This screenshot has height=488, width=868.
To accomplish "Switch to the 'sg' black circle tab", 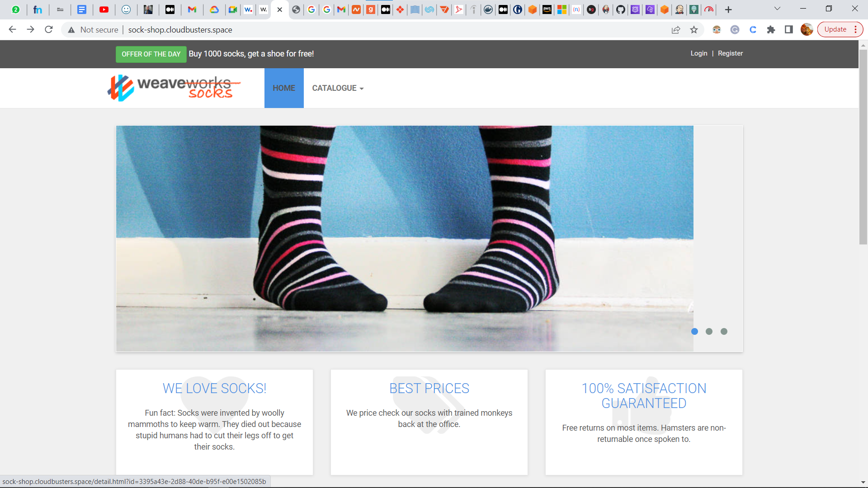I will pyautogui.click(x=591, y=9).
